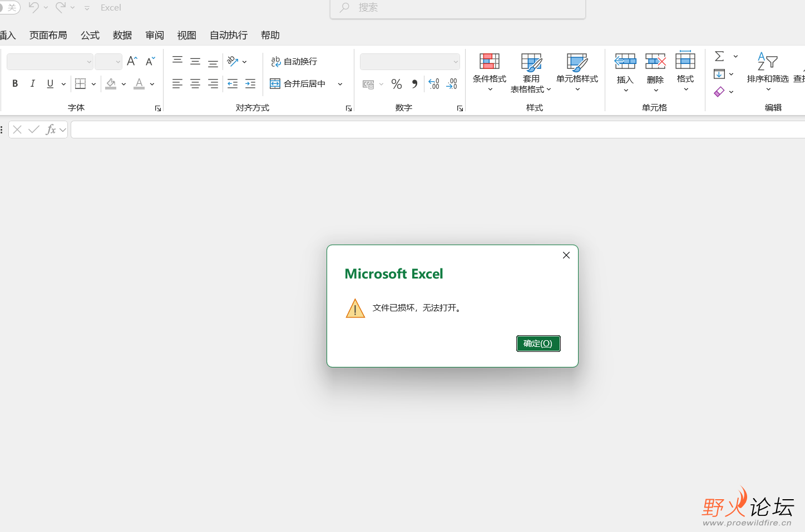Toggle Wrap Text (自动换行)

click(294, 61)
